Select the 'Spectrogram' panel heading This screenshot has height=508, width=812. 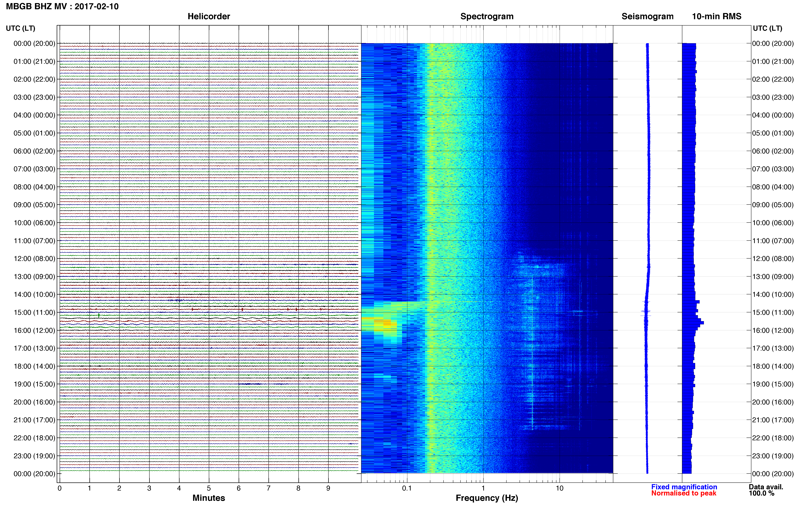pos(487,16)
